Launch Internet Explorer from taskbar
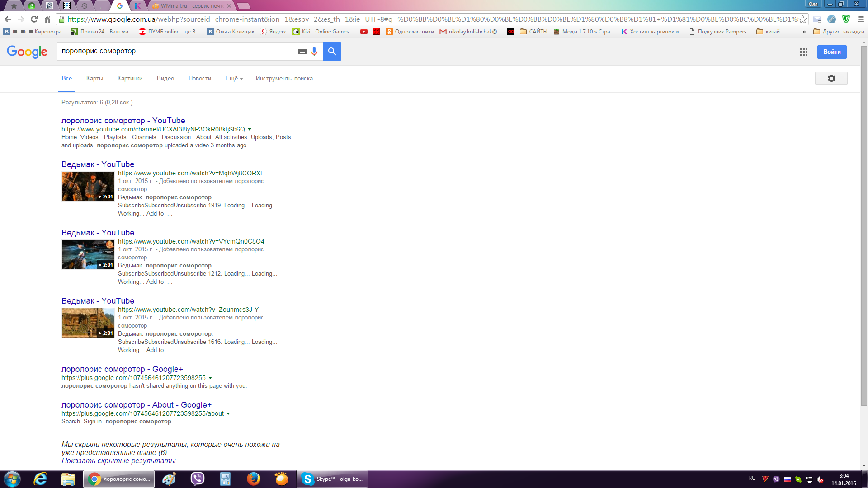This screenshot has width=868, height=488. [40, 479]
